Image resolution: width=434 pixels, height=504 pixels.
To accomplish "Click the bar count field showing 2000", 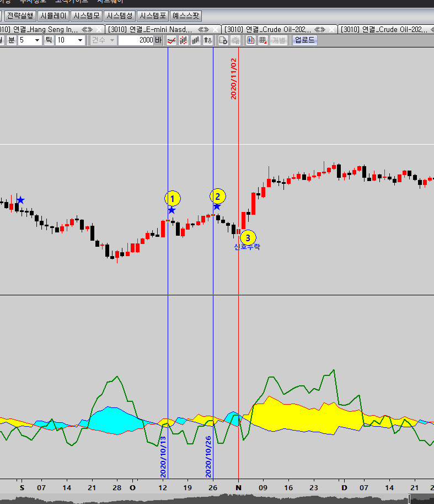I will click(x=136, y=40).
